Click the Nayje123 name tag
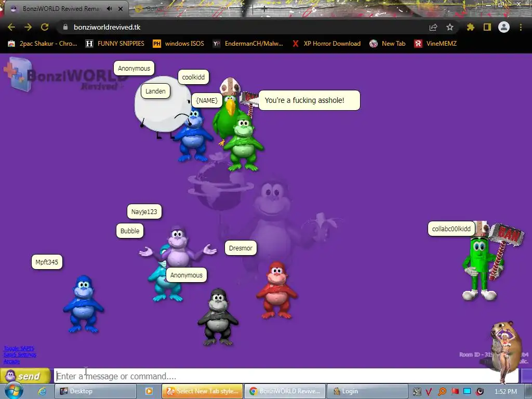 [144, 212]
